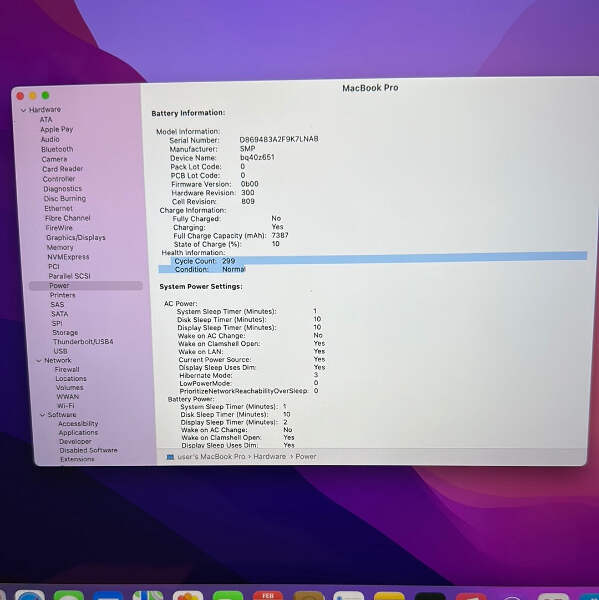Image resolution: width=599 pixels, height=600 pixels.
Task: Open the Audio hardware entry
Action: click(50, 139)
